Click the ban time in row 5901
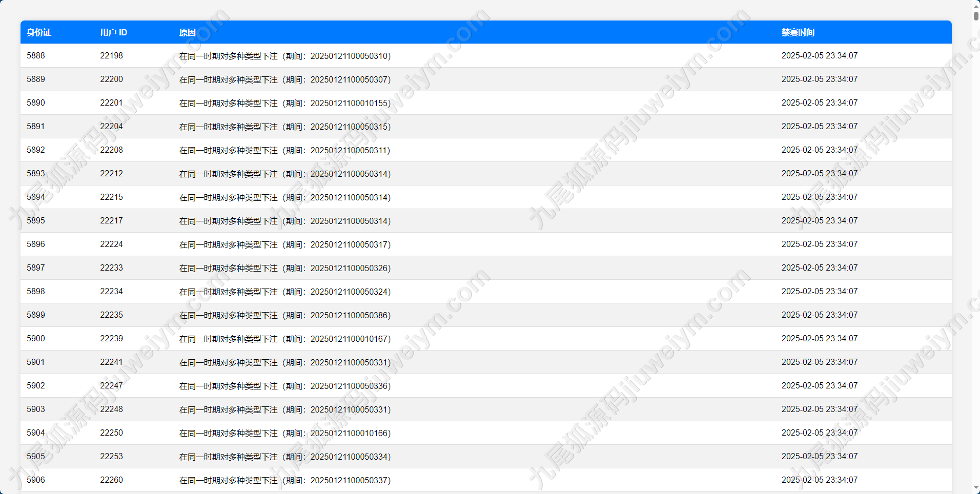 [x=820, y=362]
